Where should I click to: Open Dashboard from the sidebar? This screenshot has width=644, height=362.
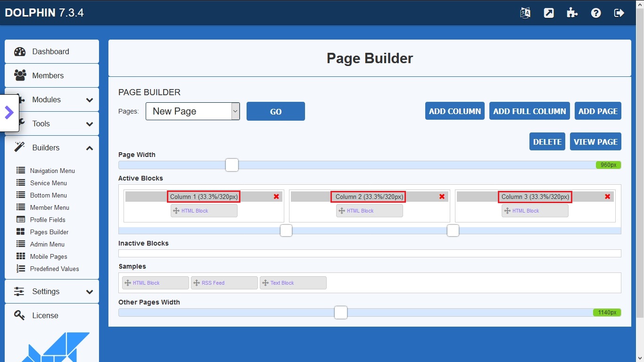pos(50,51)
